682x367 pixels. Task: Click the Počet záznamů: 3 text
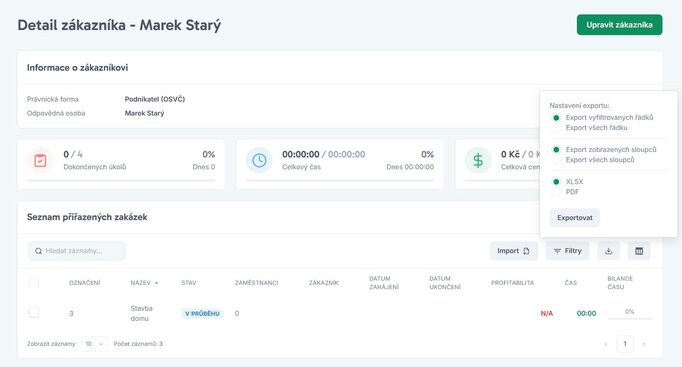click(x=138, y=344)
